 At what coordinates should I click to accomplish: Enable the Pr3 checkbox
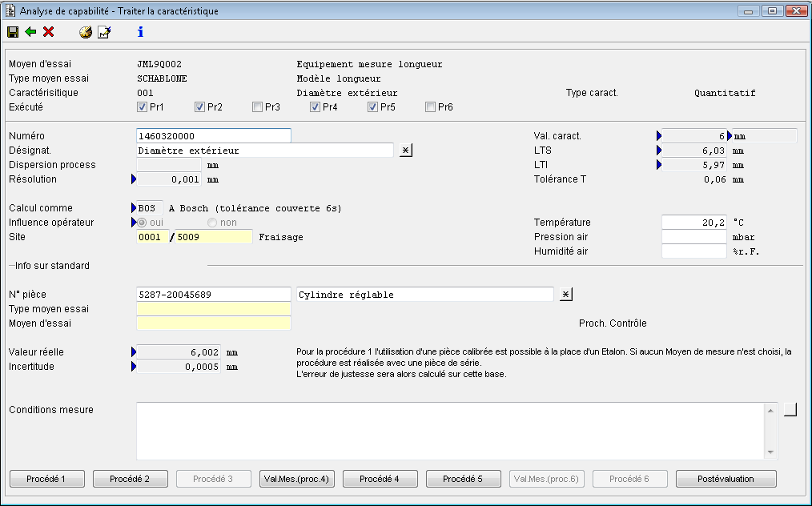258,107
